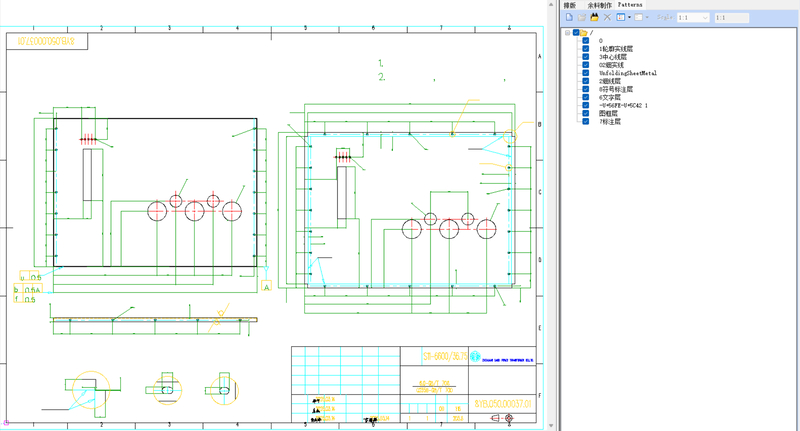The width and height of the screenshot is (800, 431).
Task: Click the yellow root folder icon
Action: coord(584,33)
